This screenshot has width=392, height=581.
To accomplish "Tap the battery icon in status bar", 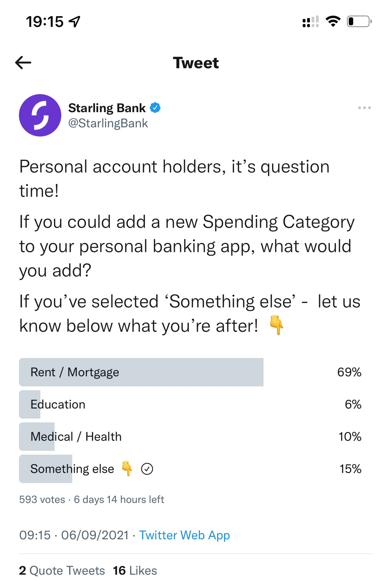I will pos(359,21).
